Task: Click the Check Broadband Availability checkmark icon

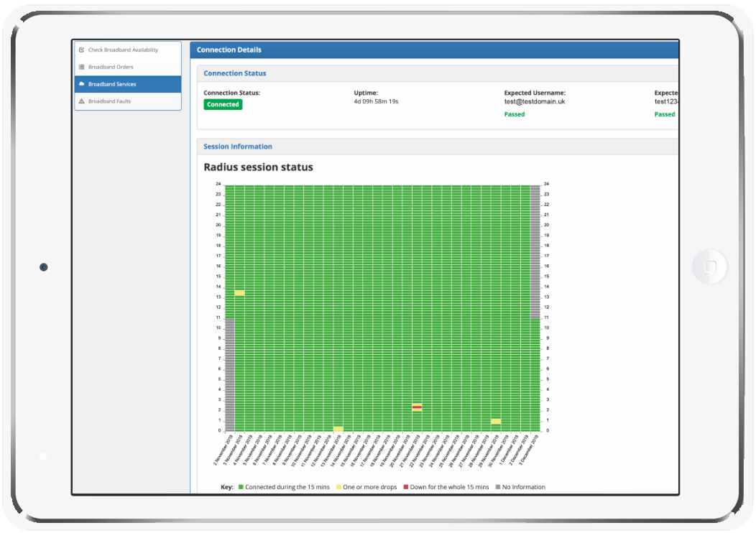Action: click(81, 50)
